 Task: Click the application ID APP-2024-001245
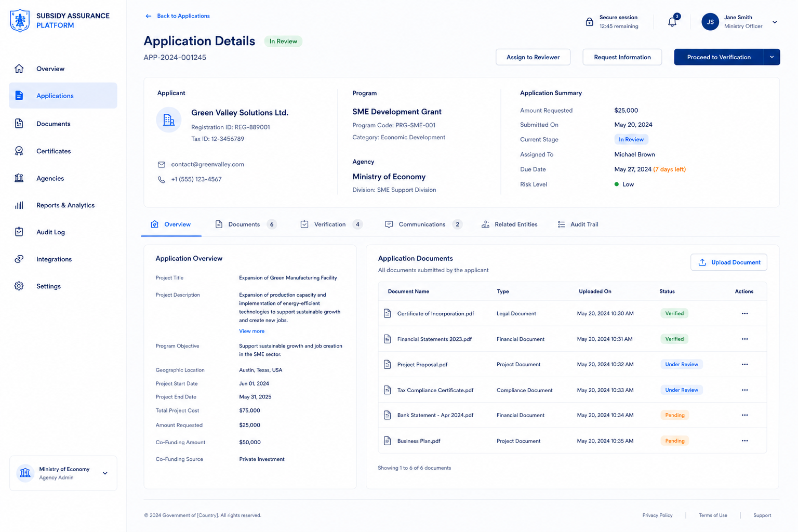[175, 58]
